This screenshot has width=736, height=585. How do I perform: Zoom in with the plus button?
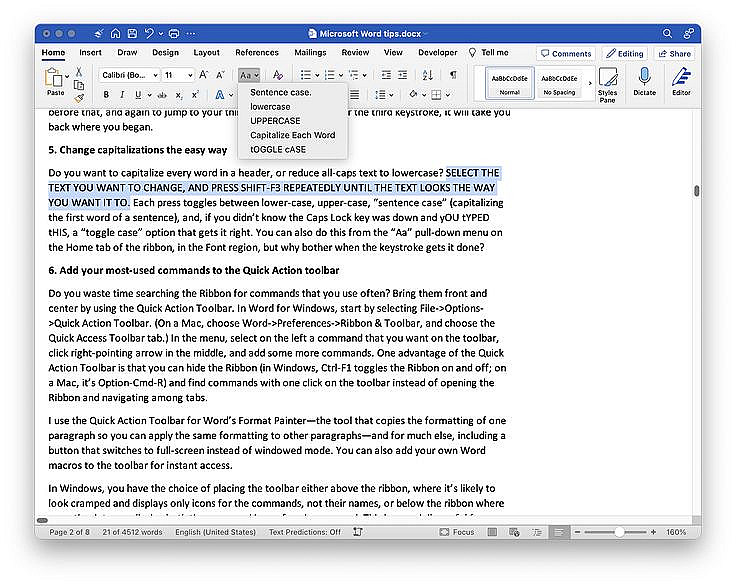coord(653,532)
